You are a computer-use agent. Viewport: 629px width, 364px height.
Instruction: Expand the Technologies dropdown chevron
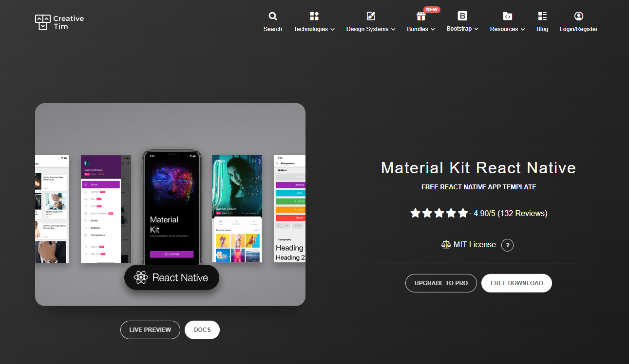pos(333,30)
